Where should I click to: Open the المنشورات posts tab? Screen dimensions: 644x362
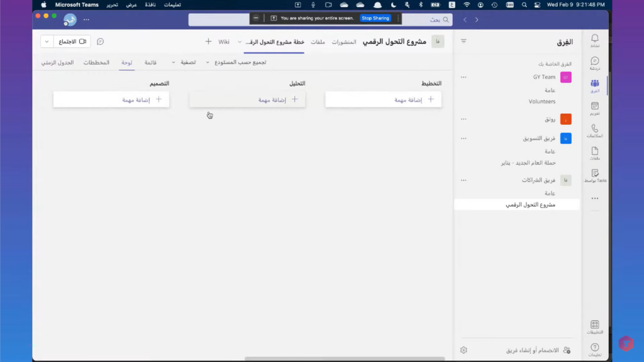point(344,42)
